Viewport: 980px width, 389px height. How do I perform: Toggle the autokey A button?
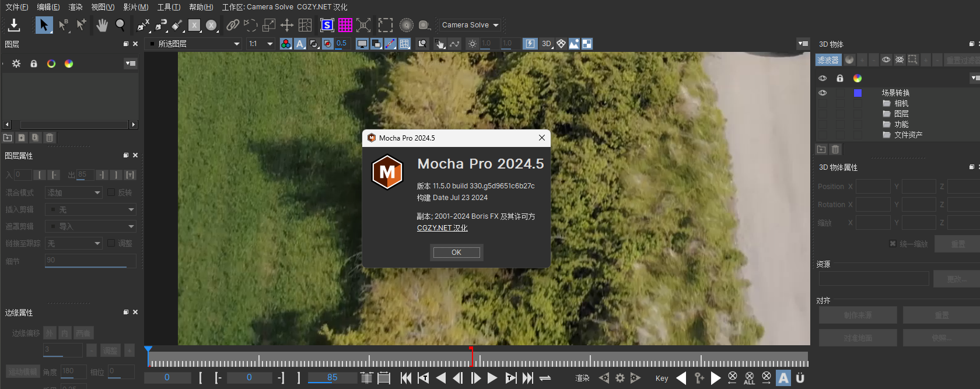pos(783,378)
